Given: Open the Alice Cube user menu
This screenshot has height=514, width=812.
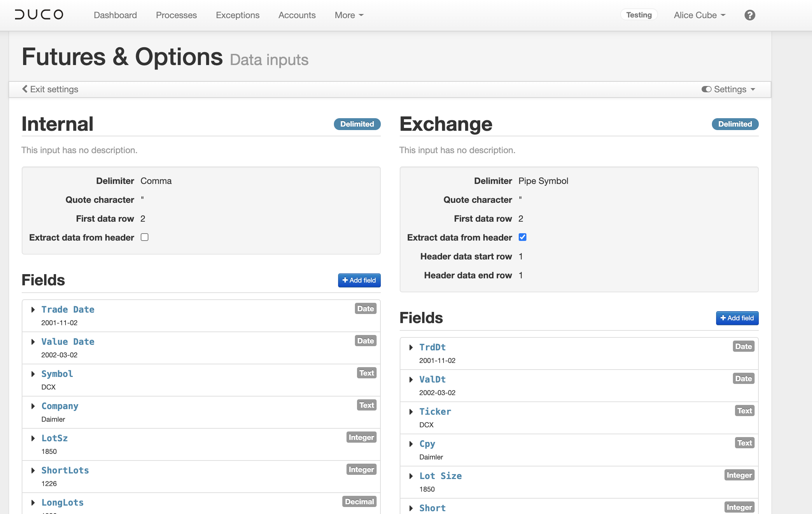Looking at the screenshot, I should pos(699,15).
